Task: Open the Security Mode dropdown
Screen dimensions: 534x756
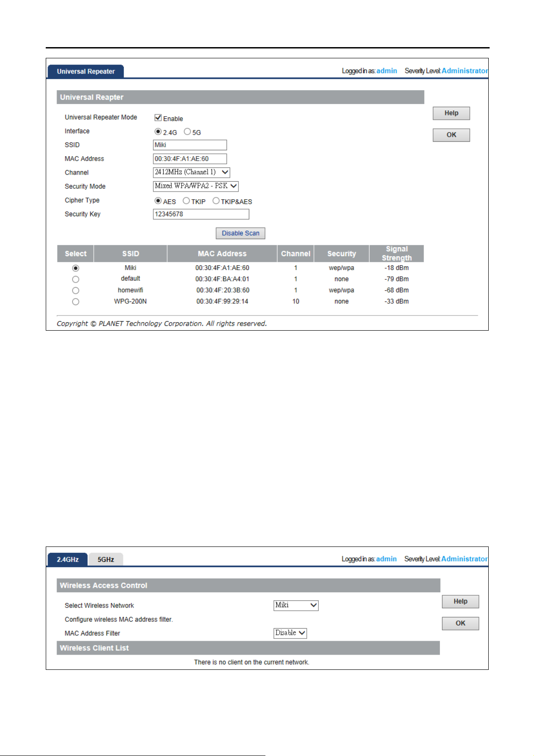Action: tap(195, 186)
